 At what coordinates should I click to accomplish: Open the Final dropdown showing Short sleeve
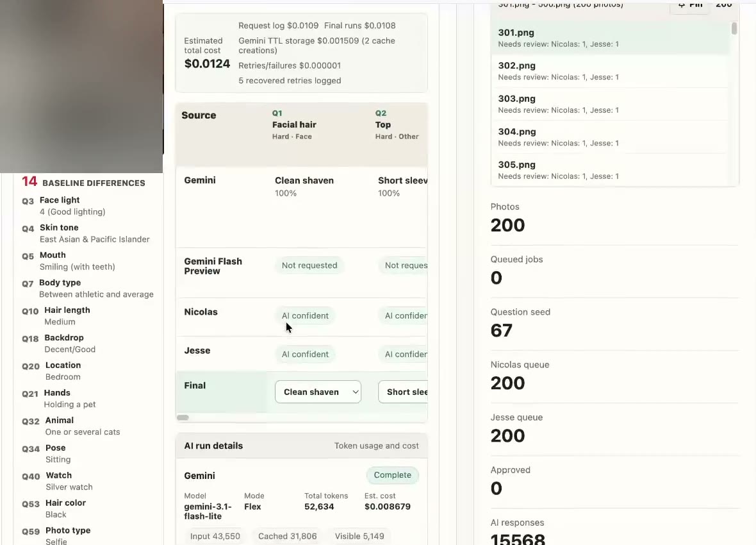403,392
